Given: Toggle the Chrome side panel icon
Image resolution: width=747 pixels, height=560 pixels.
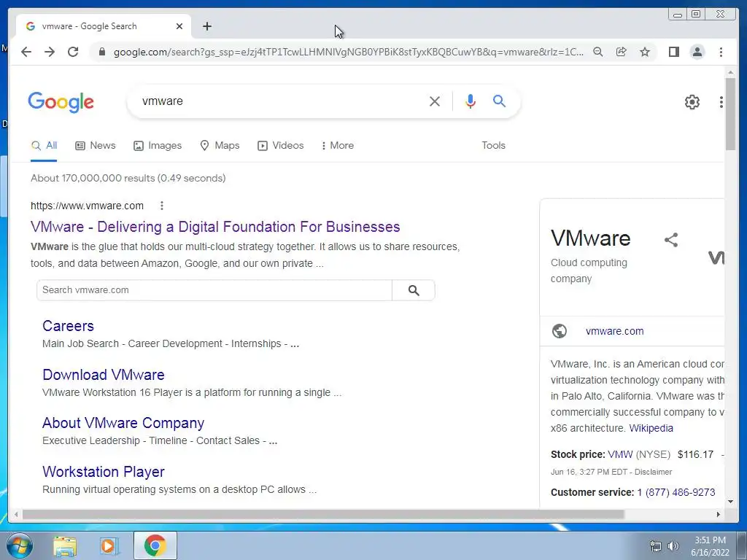Looking at the screenshot, I should (673, 52).
